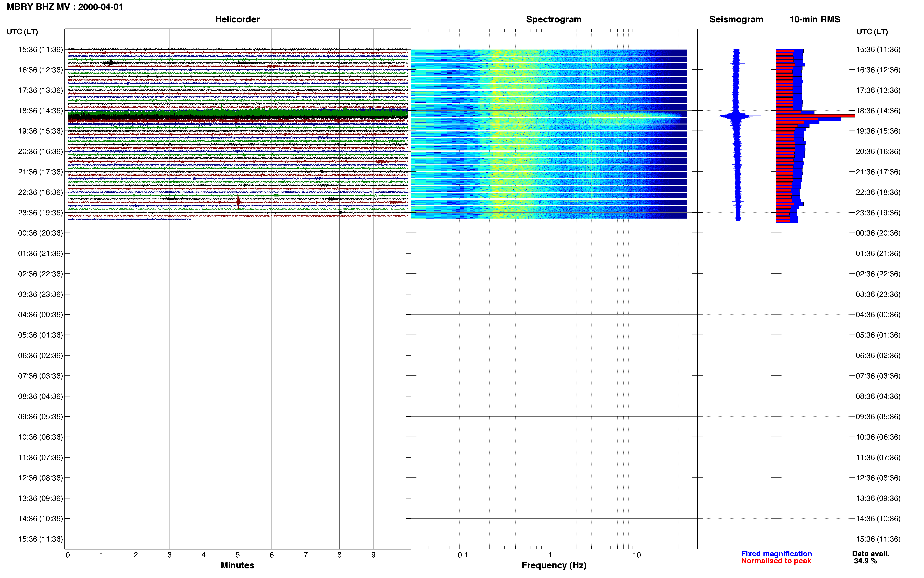Image resolution: width=924 pixels, height=578 pixels.
Task: Click the red "Normalised to peak" legend text
Action: point(776,561)
